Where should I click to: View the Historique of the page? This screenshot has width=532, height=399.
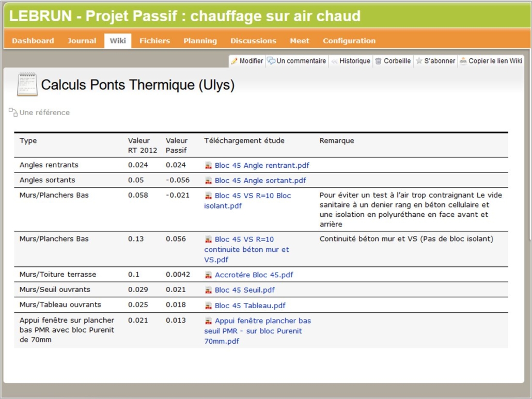(351, 61)
